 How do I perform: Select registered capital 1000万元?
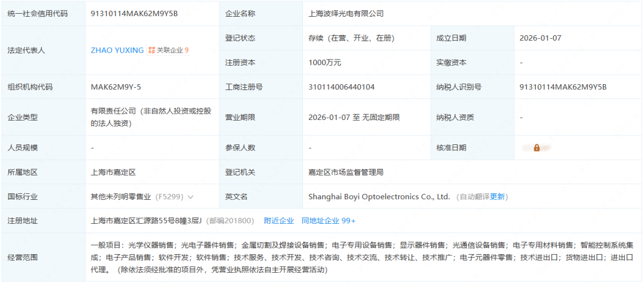325,63
